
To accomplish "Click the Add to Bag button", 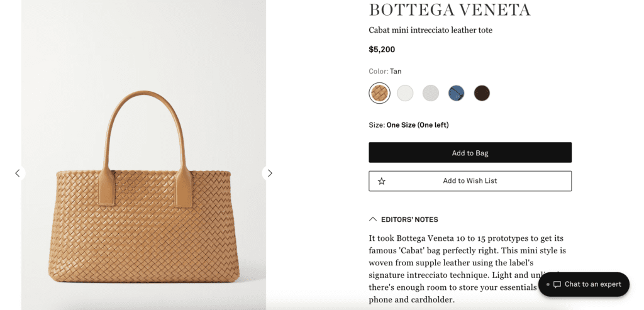I will pyautogui.click(x=470, y=153).
